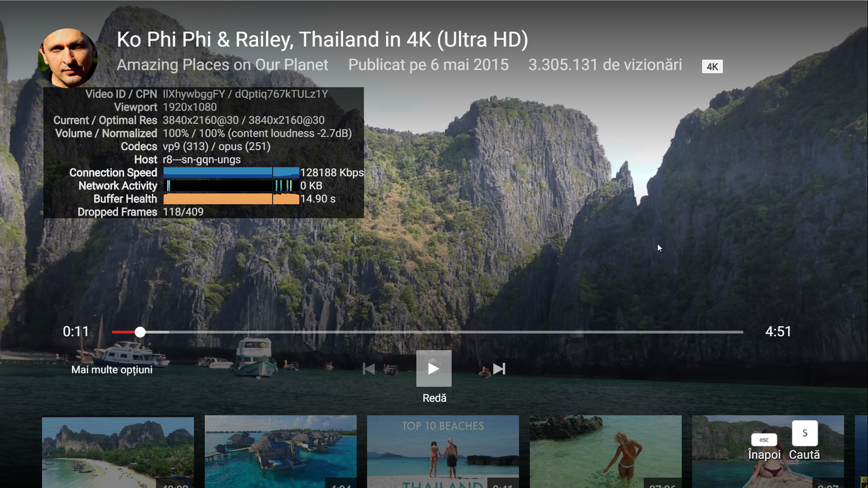Screen dimensions: 868x488
Task: Open Mai multe opțiuni
Action: tap(112, 369)
